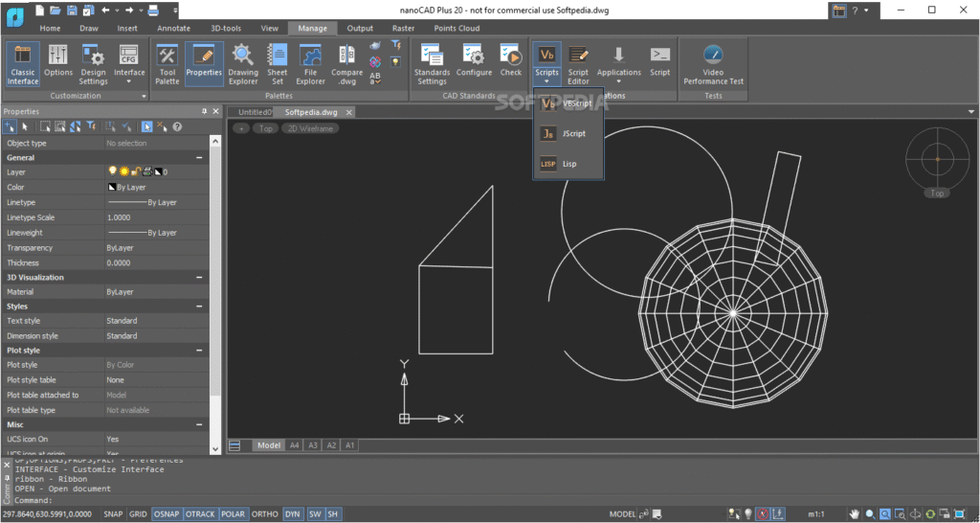Launch the Drawing Explorer
Screen dimensions: 980x523
(x=243, y=62)
